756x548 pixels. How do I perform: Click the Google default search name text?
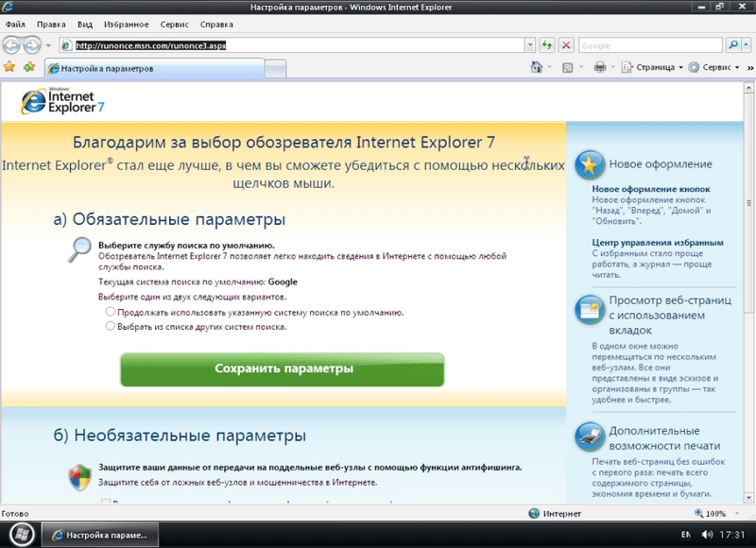283,282
